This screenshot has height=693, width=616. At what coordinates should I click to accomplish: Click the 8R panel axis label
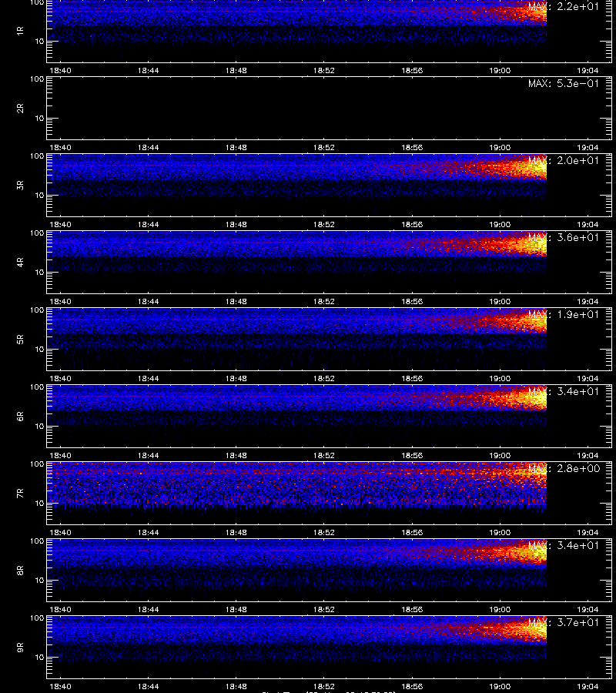tap(20, 570)
